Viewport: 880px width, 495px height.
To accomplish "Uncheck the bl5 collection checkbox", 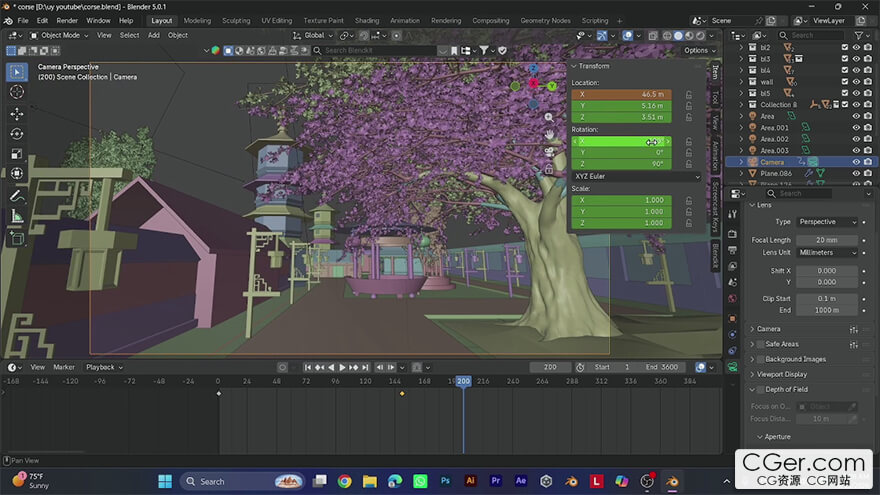I will pos(845,93).
